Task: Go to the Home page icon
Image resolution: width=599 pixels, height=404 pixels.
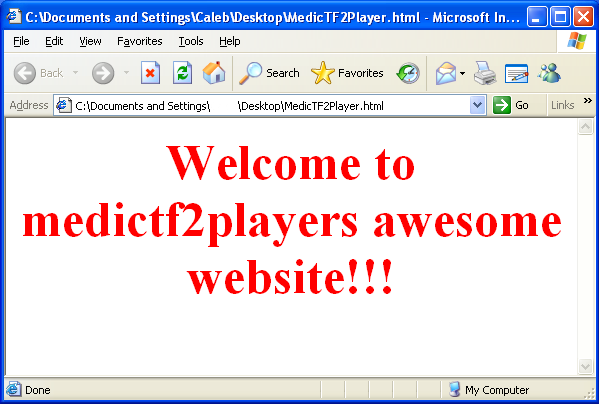Action: pyautogui.click(x=214, y=72)
